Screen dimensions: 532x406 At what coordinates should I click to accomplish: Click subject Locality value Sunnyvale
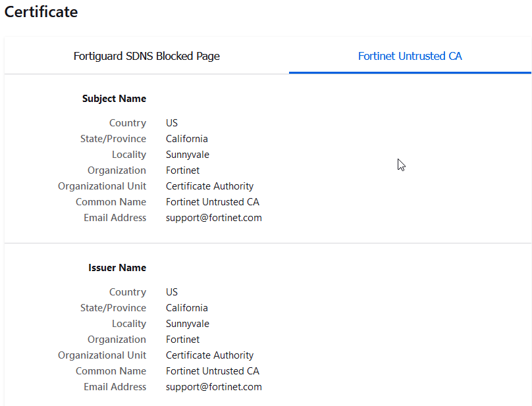point(187,155)
